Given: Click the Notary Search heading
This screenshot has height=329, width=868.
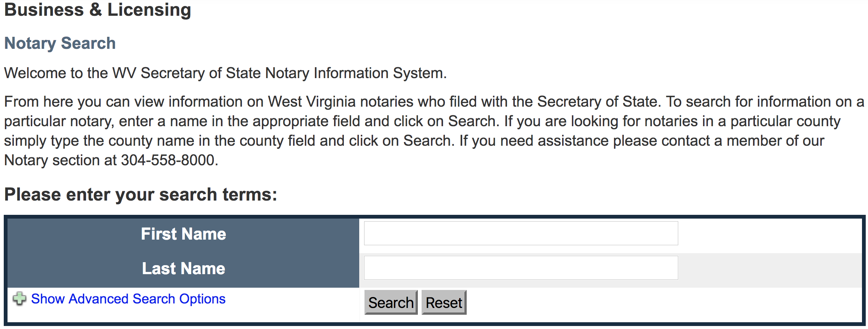Looking at the screenshot, I should (60, 43).
